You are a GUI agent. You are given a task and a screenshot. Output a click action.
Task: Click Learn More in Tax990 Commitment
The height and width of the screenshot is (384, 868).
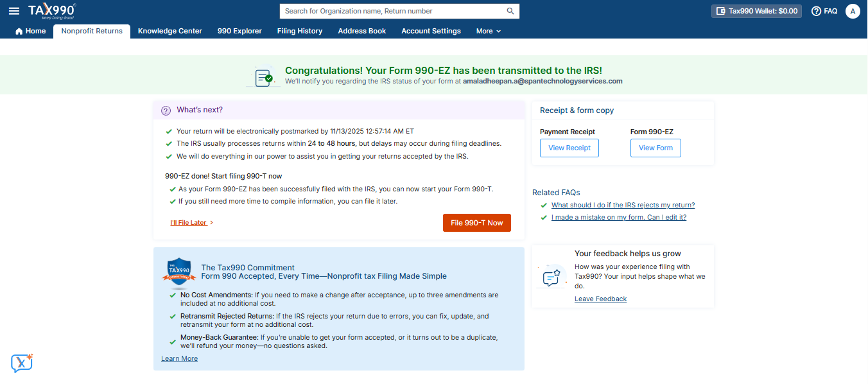click(x=179, y=358)
